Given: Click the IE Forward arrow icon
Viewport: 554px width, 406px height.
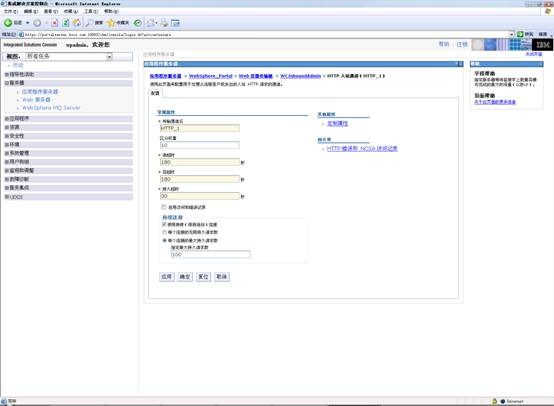Looking at the screenshot, I should 37,23.
